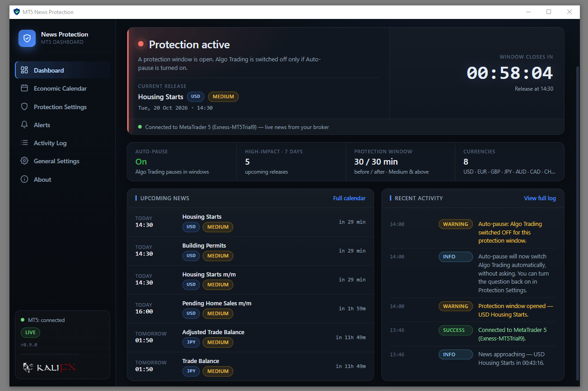
Task: Click the Dashboard grid icon in sidebar
Action: pos(24,70)
